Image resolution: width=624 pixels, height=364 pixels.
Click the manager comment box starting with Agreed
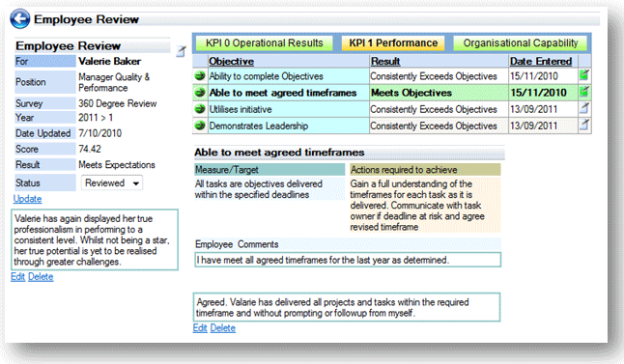(347, 307)
